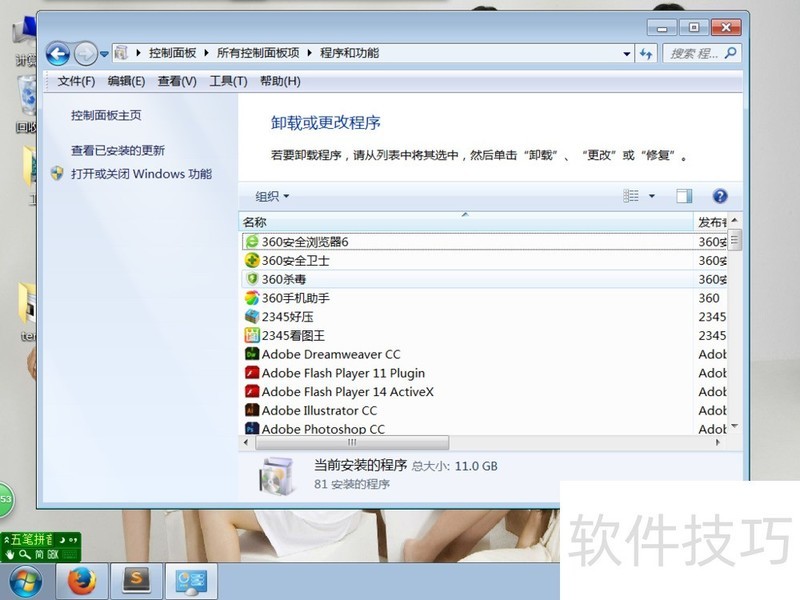Toggle the preview pane button
This screenshot has width=800, height=600.
tap(684, 197)
